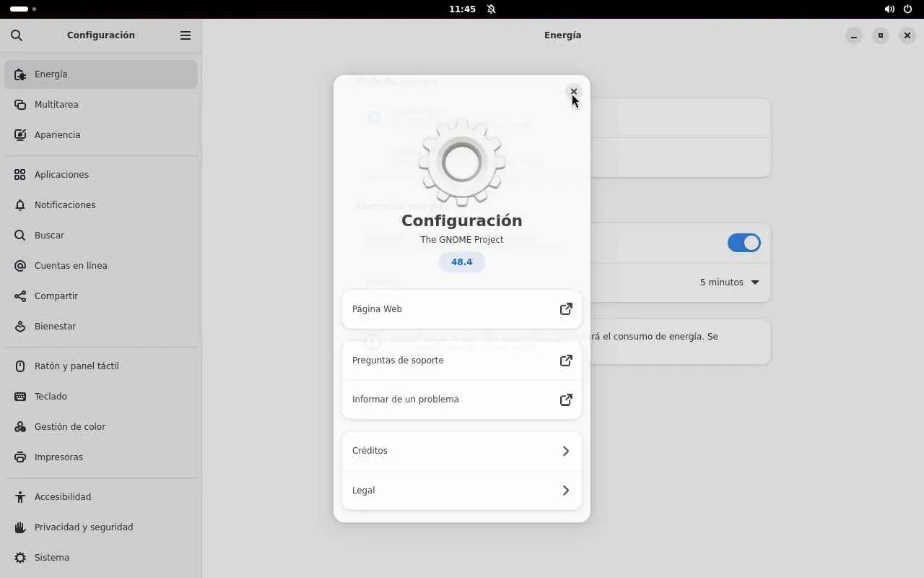Open Aplicaciones settings section
Viewport: 924px width, 578px height.
click(101, 175)
